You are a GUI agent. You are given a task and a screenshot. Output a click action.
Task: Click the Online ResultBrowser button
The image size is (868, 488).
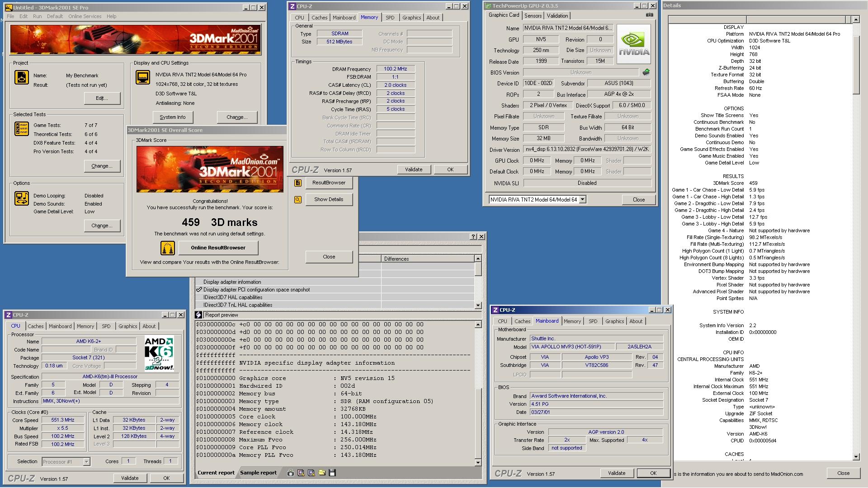[218, 248]
